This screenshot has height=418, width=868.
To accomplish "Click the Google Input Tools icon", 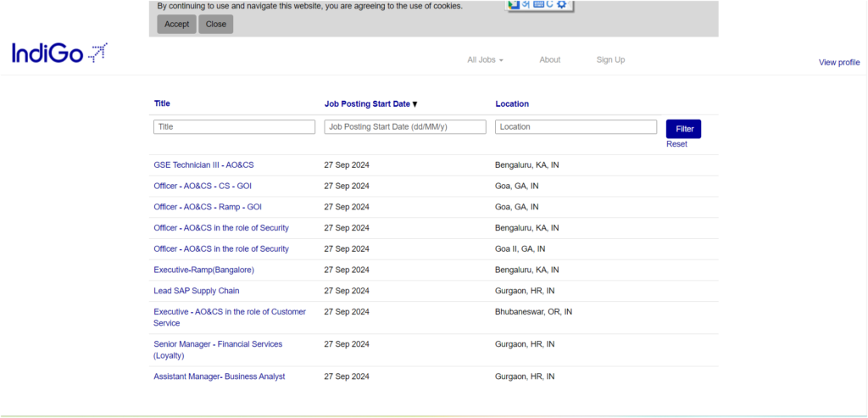I will 513,4.
